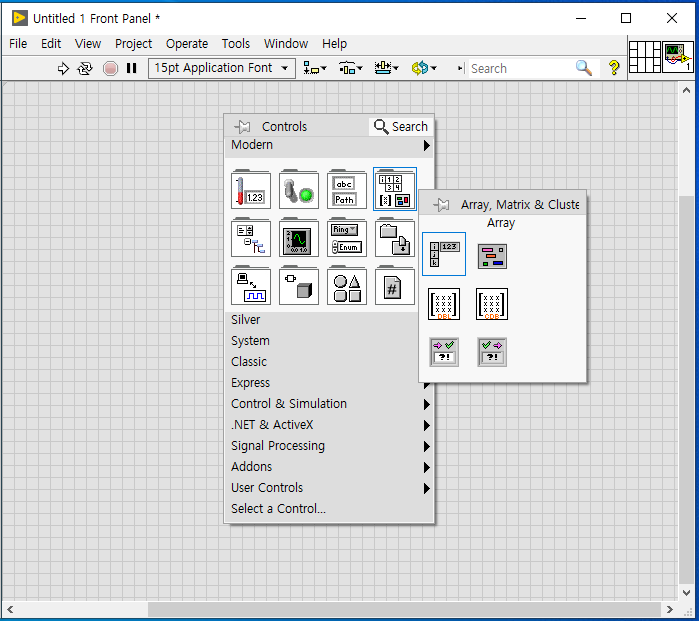
Task: Open the Help menu
Action: click(x=334, y=44)
